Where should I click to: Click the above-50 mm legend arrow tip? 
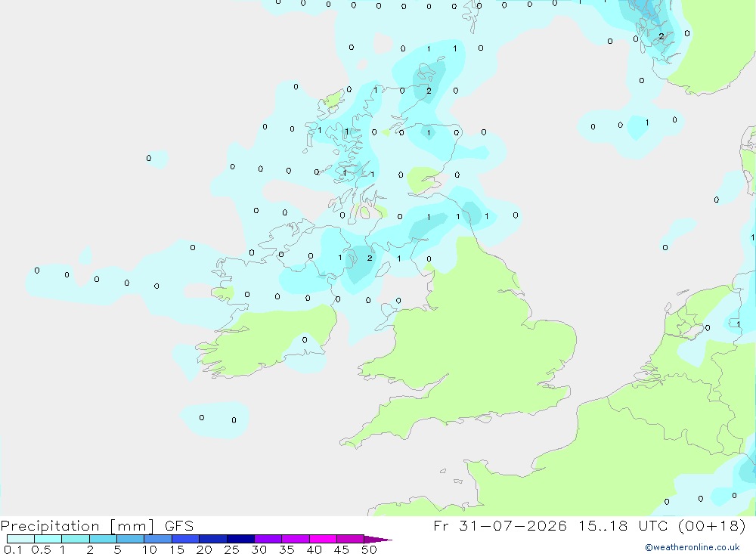point(377,539)
